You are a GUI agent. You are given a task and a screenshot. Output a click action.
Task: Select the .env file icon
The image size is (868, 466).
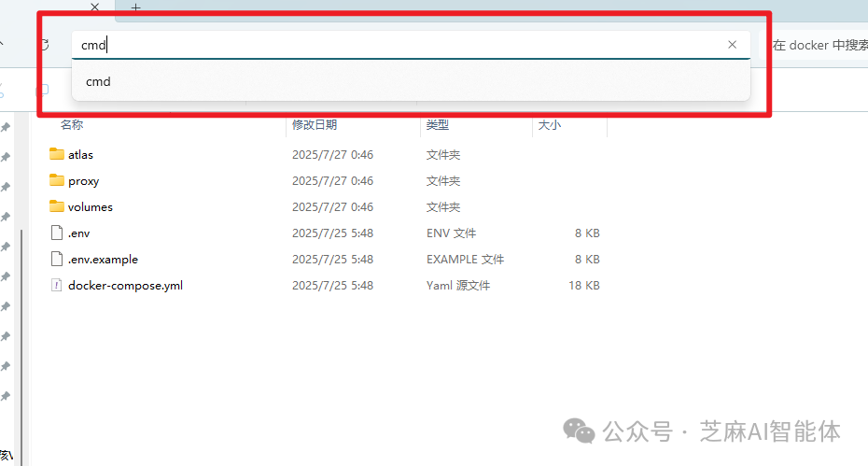tap(56, 233)
